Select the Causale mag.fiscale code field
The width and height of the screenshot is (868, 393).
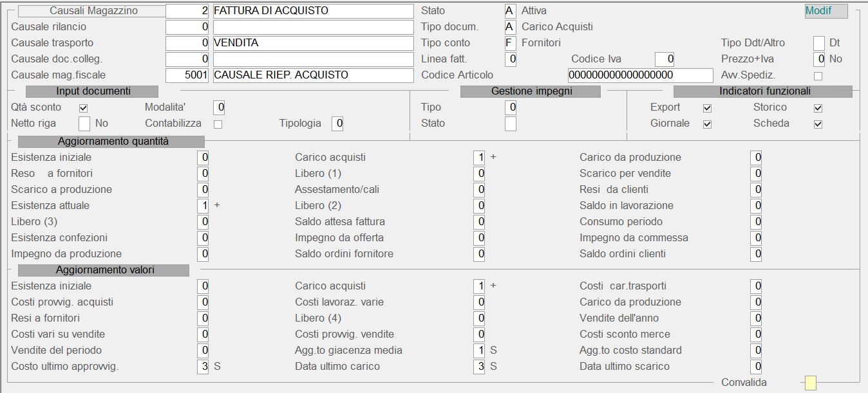[x=187, y=75]
